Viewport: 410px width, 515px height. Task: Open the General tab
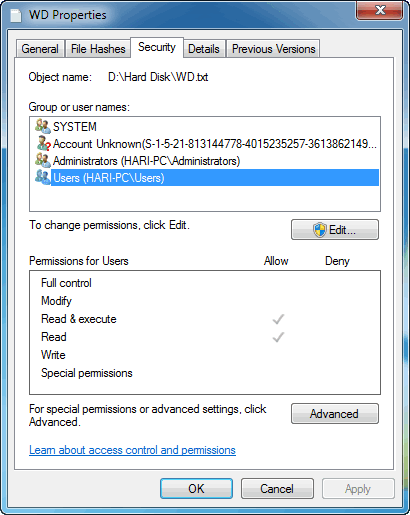pos(40,49)
